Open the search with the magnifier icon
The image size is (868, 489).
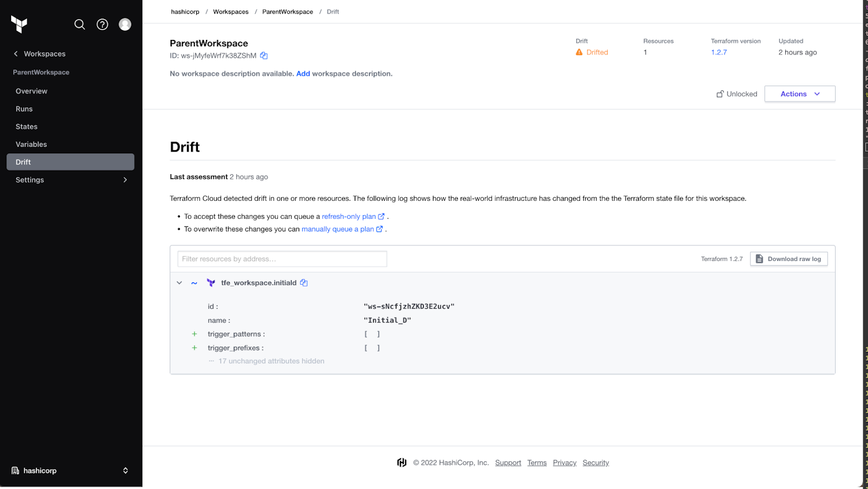coord(79,24)
